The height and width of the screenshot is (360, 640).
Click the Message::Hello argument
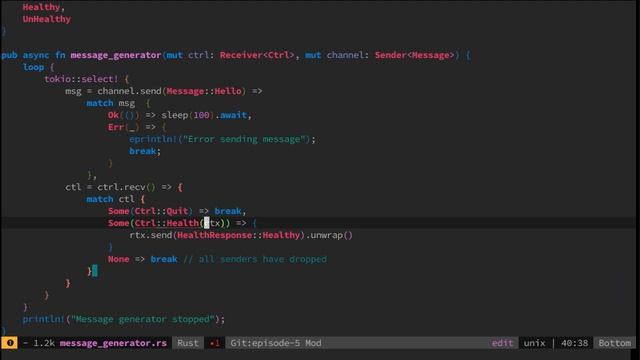pos(204,91)
